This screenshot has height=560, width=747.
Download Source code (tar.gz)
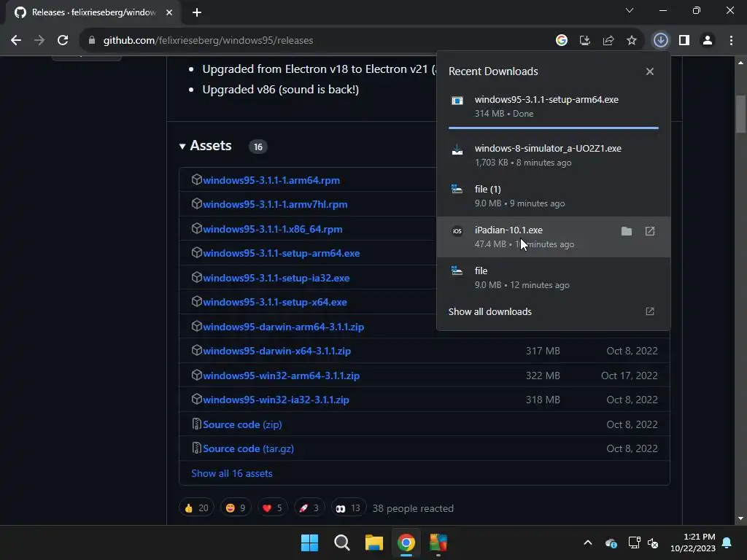(248, 448)
